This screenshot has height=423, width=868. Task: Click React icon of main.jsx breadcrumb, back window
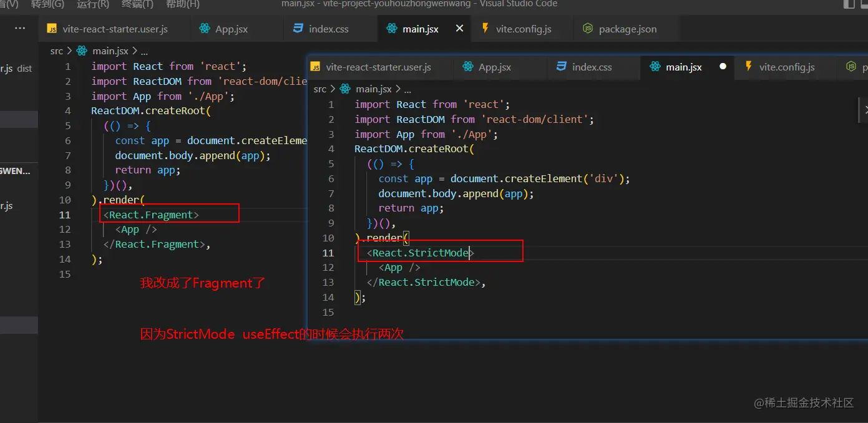82,51
